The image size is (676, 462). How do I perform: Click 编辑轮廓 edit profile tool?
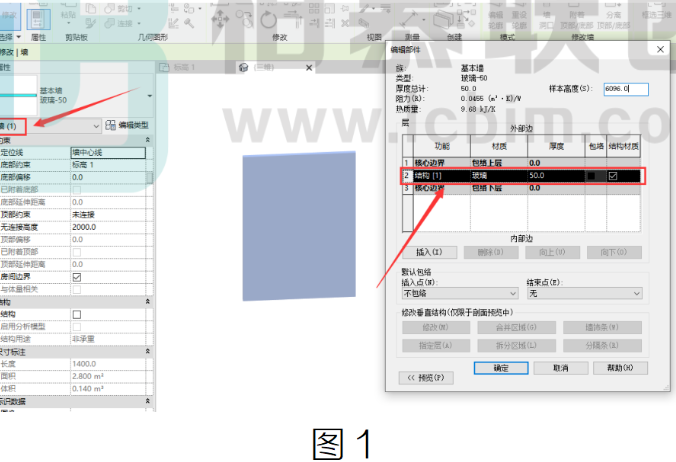click(495, 16)
